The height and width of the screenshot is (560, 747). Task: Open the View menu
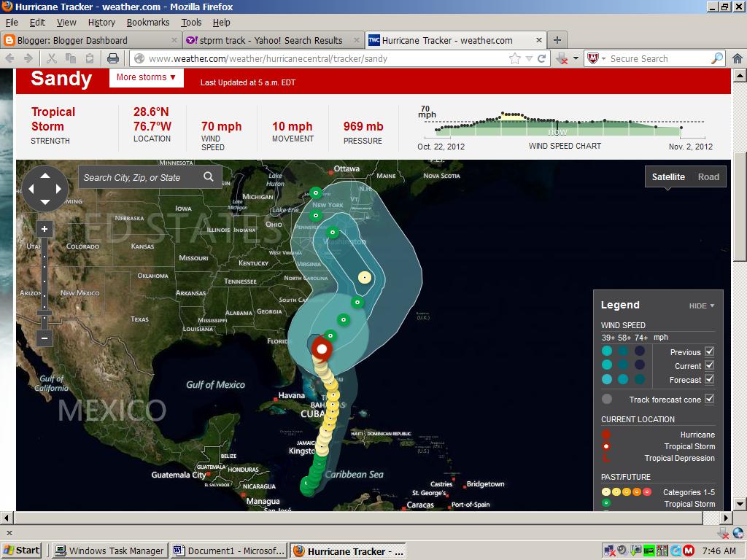66,23
